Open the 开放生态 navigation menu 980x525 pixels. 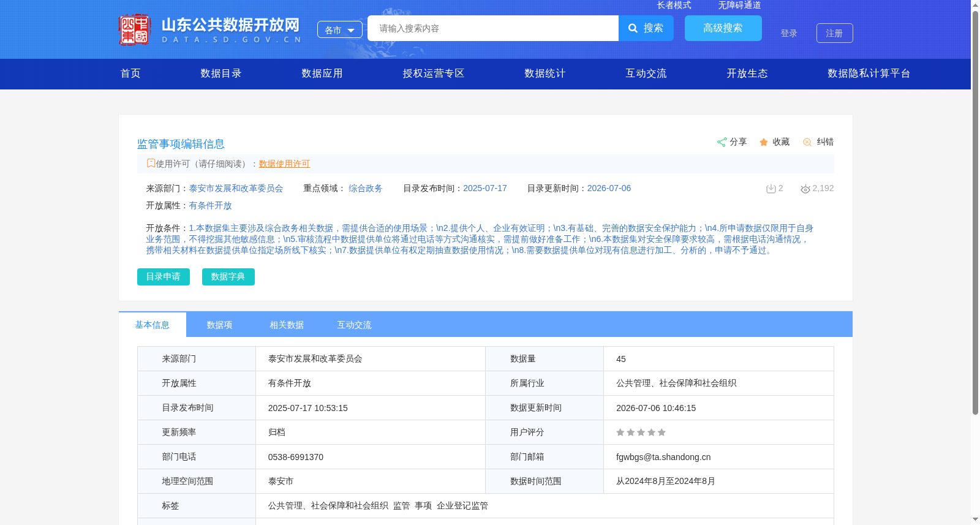coord(747,74)
